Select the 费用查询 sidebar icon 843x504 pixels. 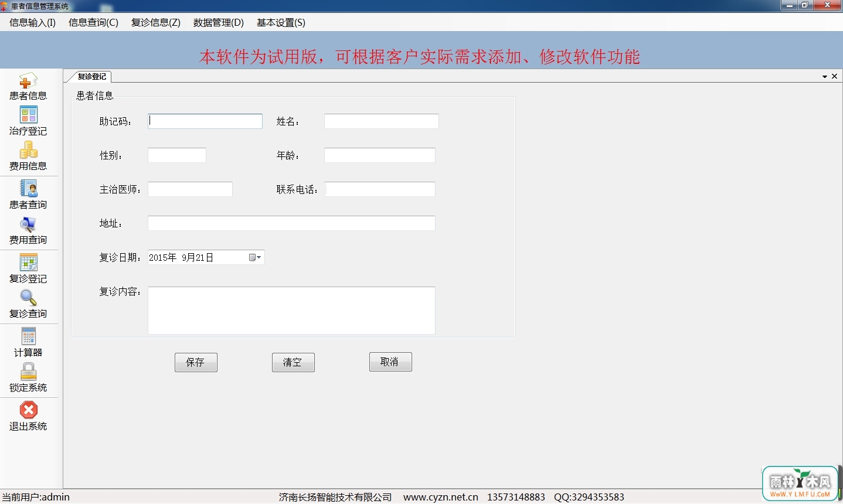pyautogui.click(x=28, y=224)
